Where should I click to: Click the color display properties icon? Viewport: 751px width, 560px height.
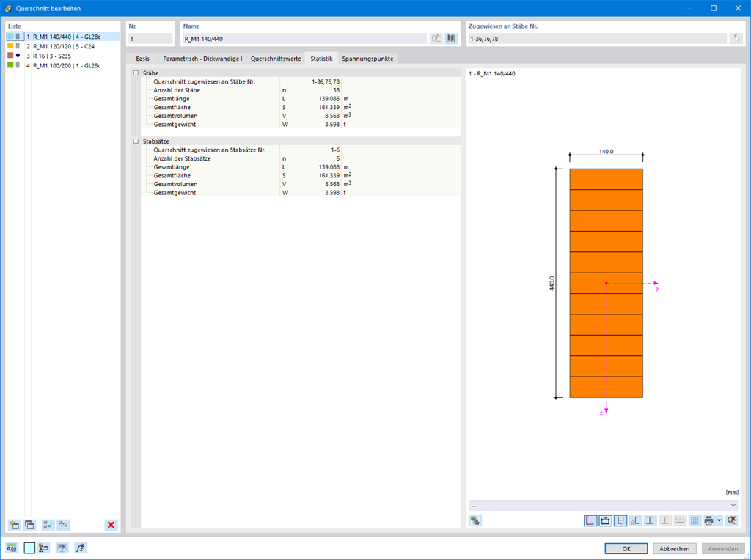(x=44, y=548)
